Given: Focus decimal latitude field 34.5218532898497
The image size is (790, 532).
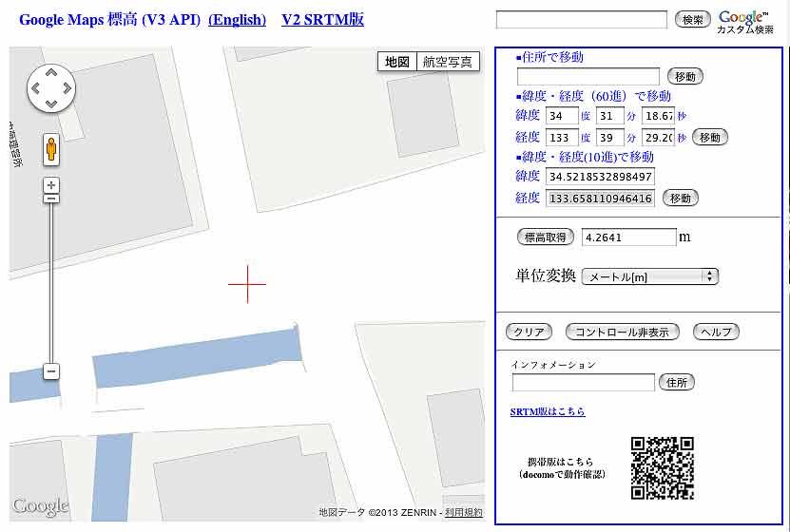Looking at the screenshot, I should (x=600, y=177).
